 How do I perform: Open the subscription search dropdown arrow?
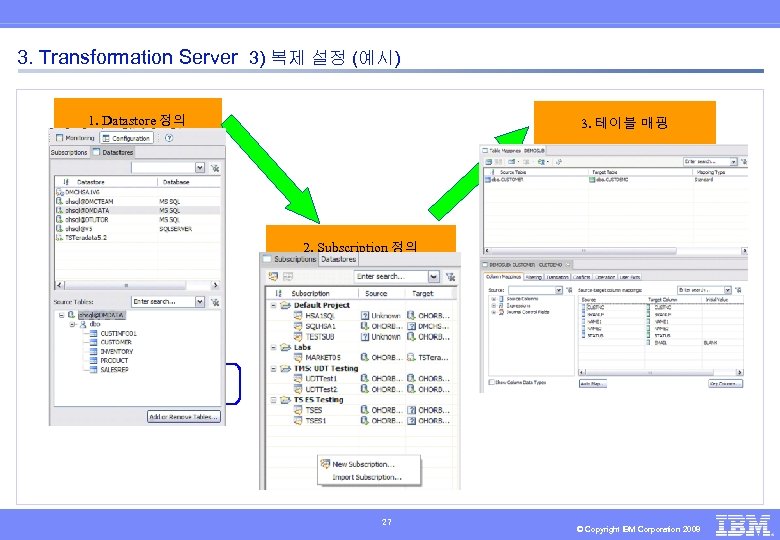click(x=434, y=276)
